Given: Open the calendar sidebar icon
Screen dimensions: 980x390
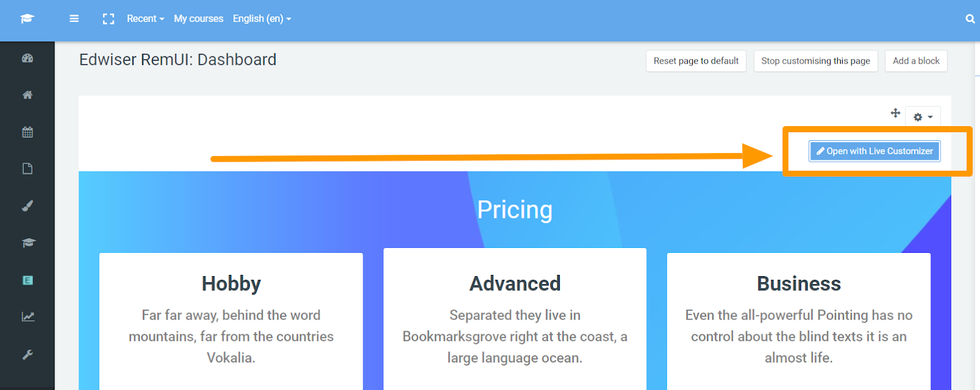Looking at the screenshot, I should tap(28, 132).
